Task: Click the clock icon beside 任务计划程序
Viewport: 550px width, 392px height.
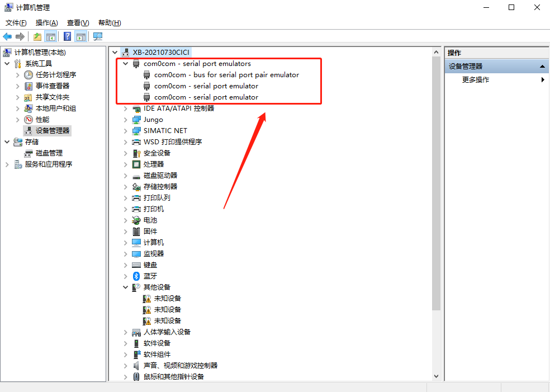Action: pos(29,75)
